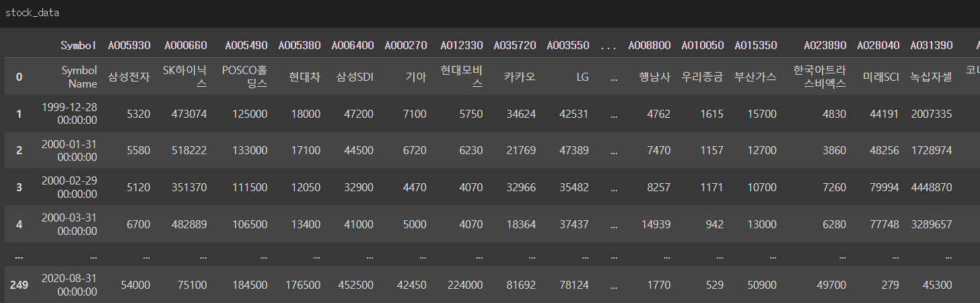
Task: Click the A015350 column header
Action: click(756, 45)
